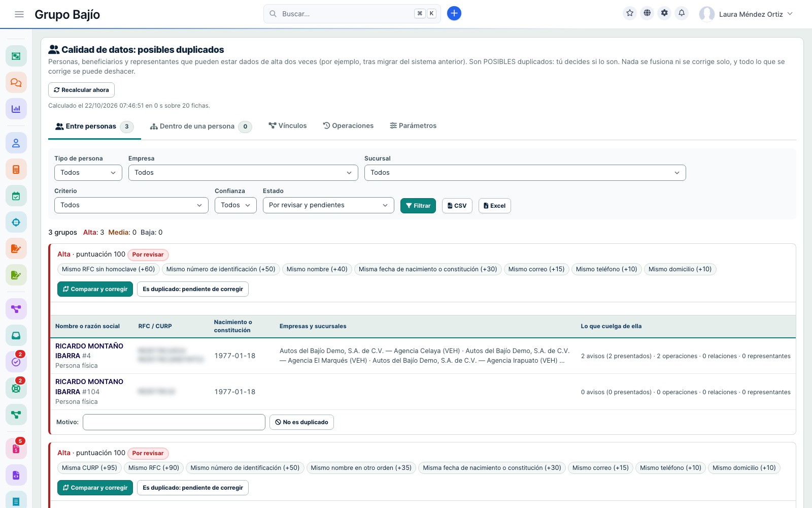Open the purple check-circle sidebar icon

point(16,362)
